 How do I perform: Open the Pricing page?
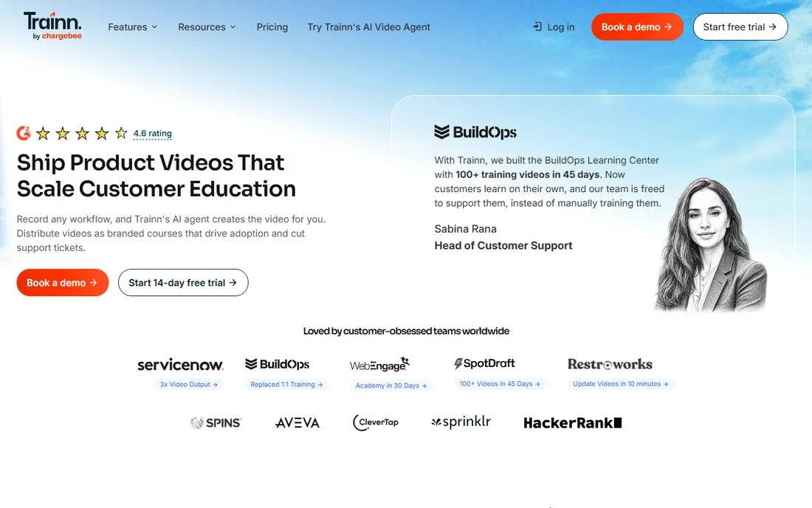(272, 27)
